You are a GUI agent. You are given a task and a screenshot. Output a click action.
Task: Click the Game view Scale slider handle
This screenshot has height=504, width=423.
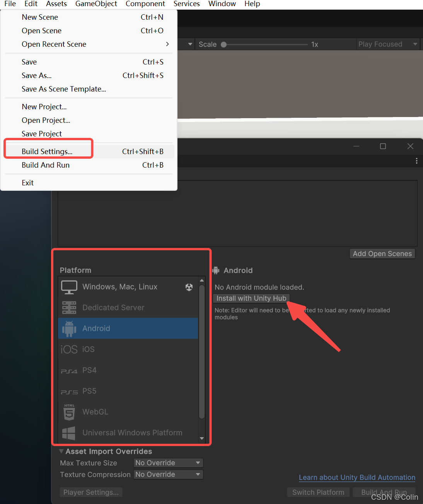click(223, 44)
